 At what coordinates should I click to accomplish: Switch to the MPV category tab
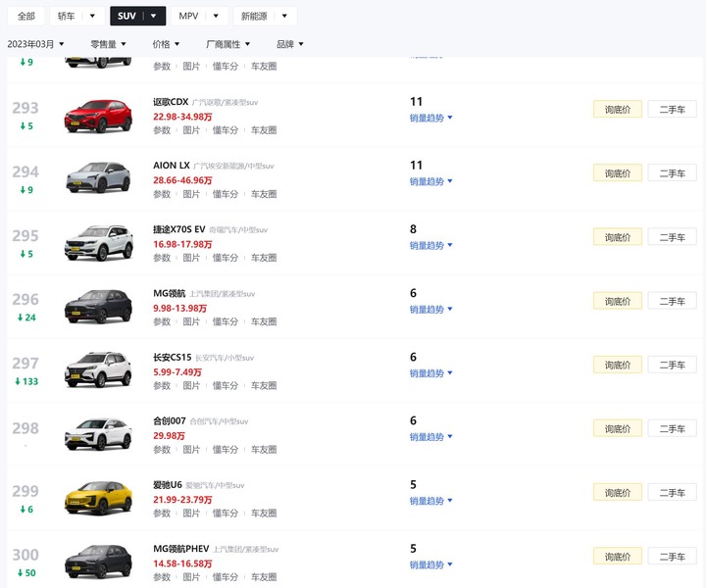pos(188,17)
